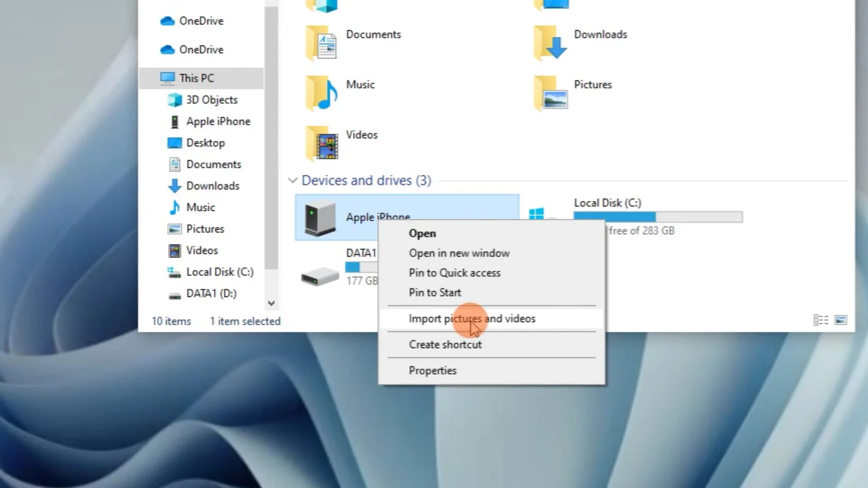Click the '10 items' status bar text
Viewport: 868px width, 488px height.
171,321
